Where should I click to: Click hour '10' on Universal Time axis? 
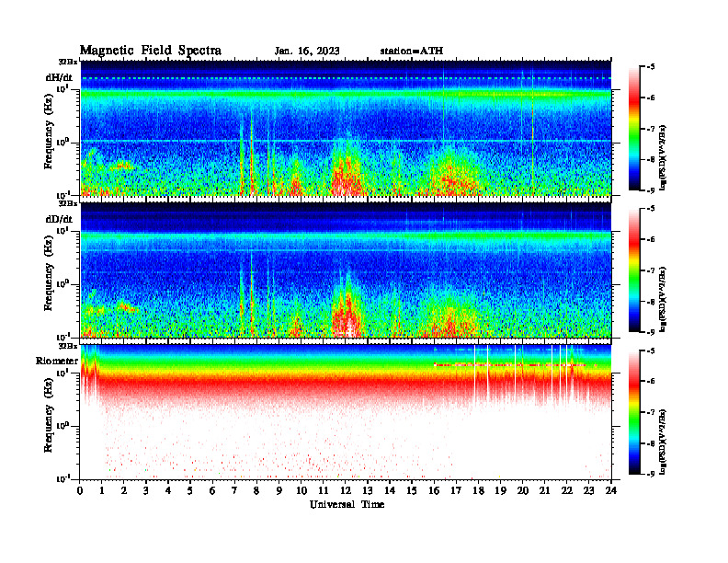[301, 490]
